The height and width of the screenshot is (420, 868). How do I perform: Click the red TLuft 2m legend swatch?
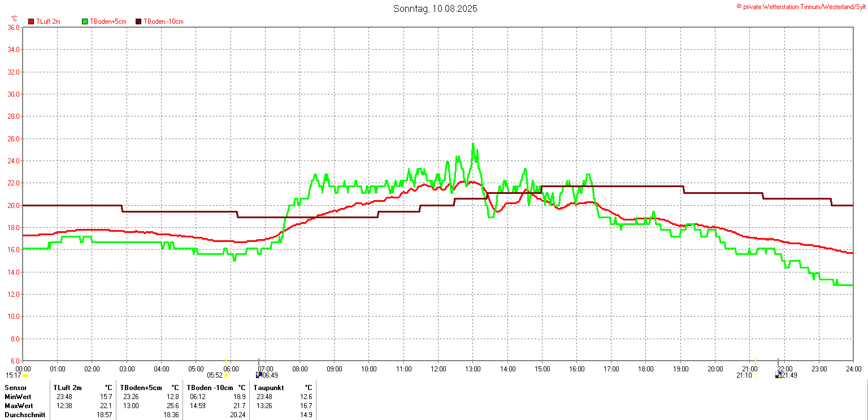[x=31, y=21]
